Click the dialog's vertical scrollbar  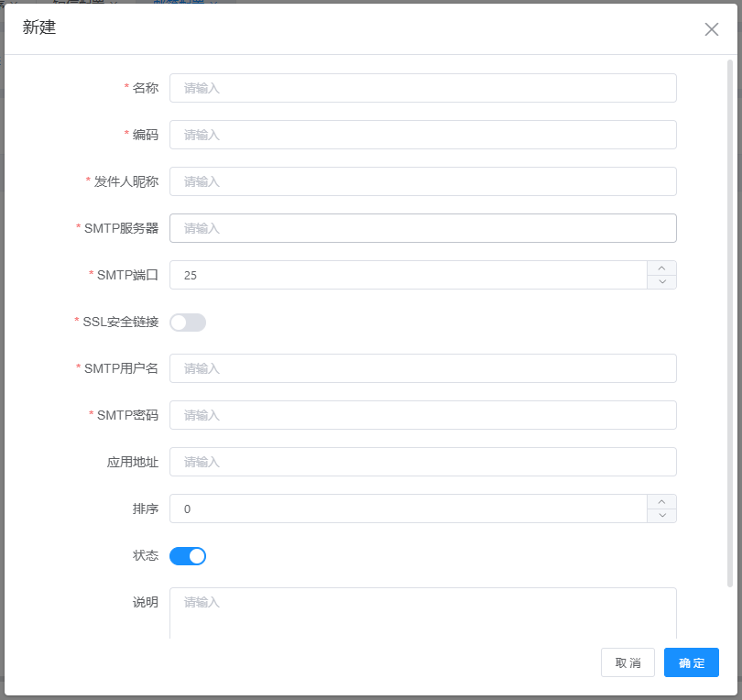point(730,321)
